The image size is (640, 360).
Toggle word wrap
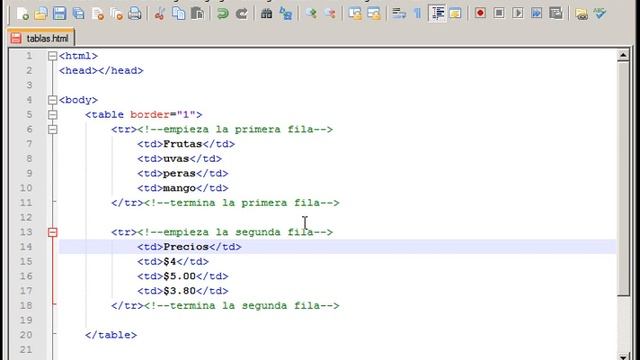point(399,13)
